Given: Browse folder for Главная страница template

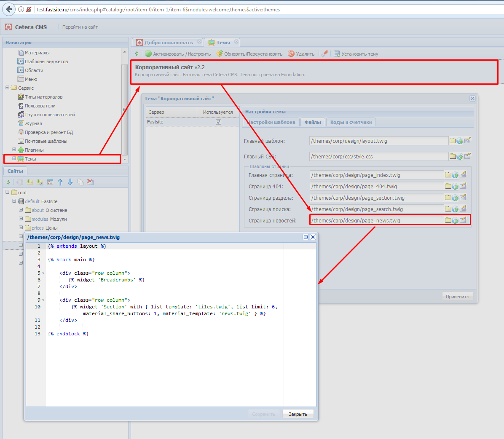Looking at the screenshot, I should (x=448, y=175).
